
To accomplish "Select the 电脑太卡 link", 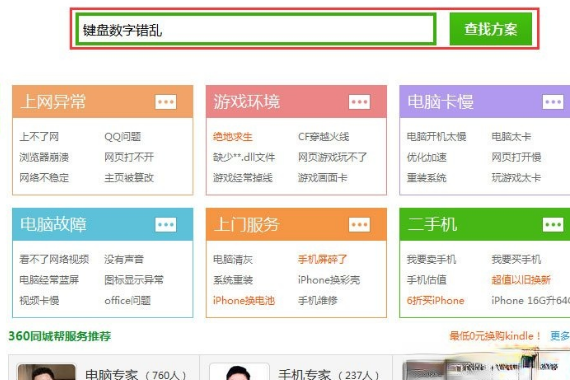I will (x=511, y=137).
